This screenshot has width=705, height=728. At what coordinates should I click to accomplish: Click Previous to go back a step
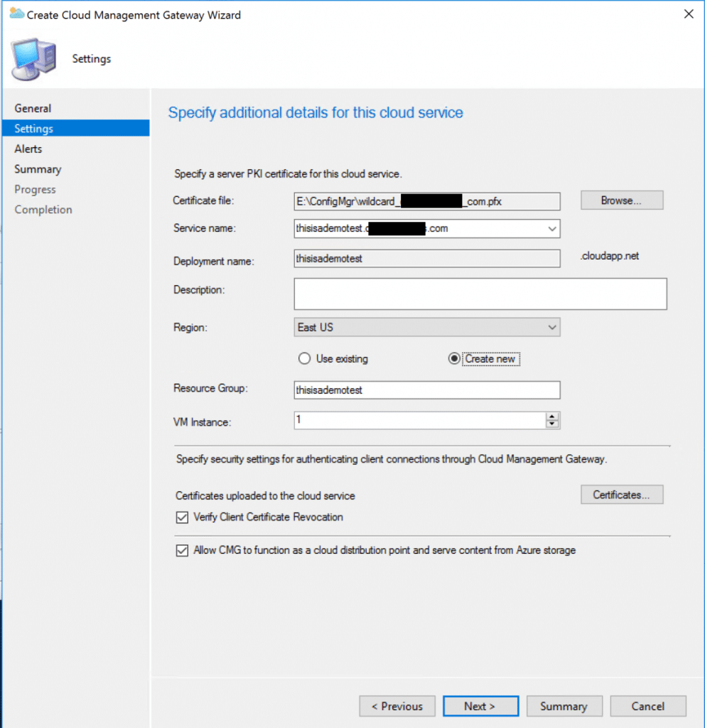tap(397, 706)
